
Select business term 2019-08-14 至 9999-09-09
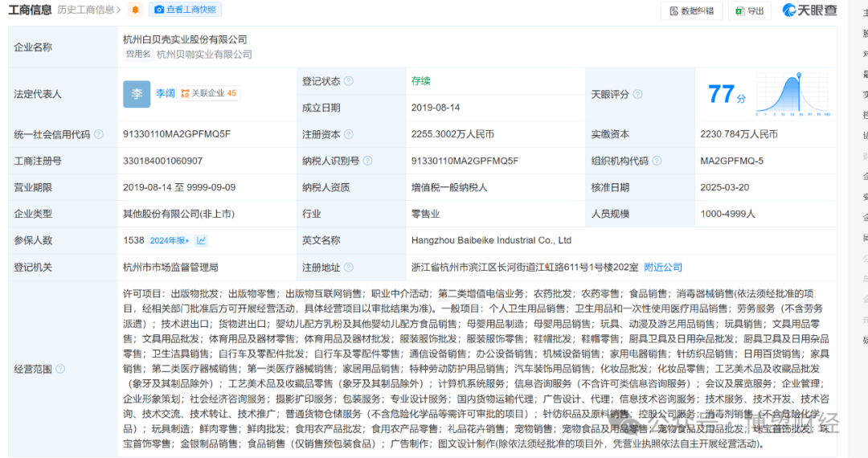point(179,187)
